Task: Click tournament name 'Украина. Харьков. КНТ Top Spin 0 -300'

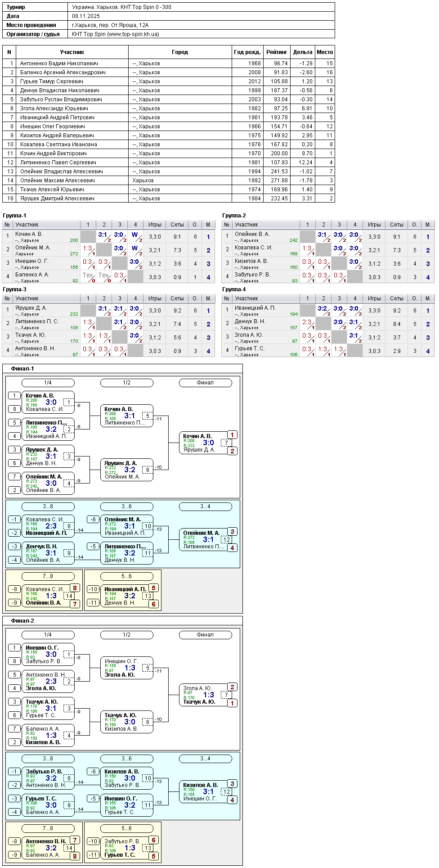Action: (x=121, y=7)
